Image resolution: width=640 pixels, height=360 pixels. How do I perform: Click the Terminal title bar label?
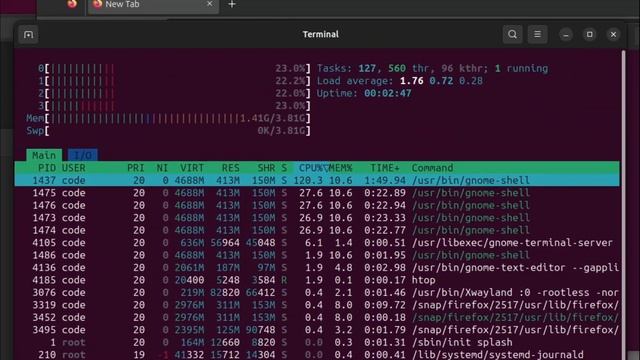[x=320, y=34]
